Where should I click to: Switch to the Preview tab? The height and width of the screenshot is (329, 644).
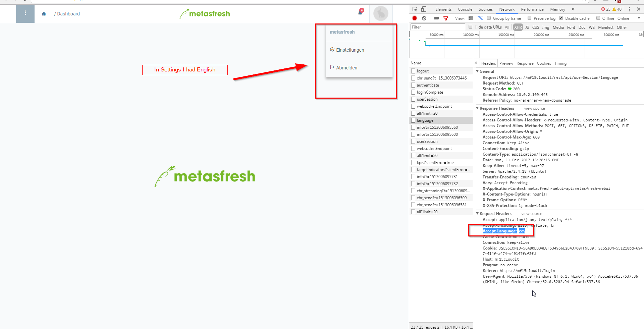click(x=506, y=63)
